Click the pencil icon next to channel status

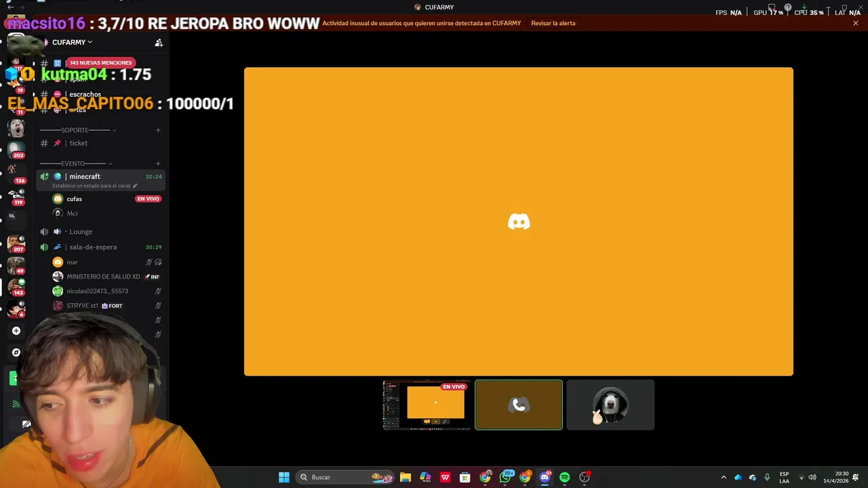[135, 186]
